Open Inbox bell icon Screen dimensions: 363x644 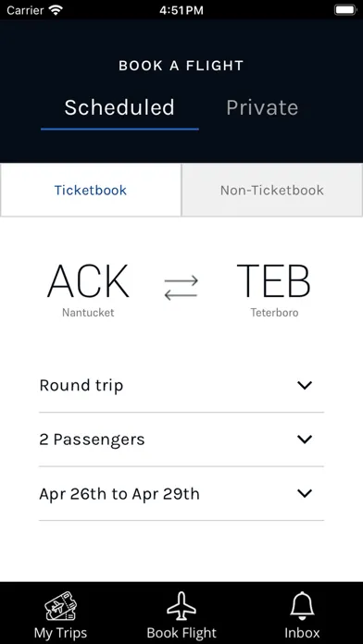[x=302, y=606]
